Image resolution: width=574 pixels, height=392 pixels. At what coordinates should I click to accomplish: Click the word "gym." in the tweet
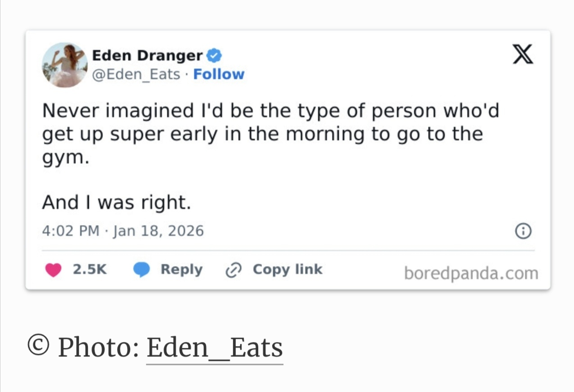coord(65,158)
